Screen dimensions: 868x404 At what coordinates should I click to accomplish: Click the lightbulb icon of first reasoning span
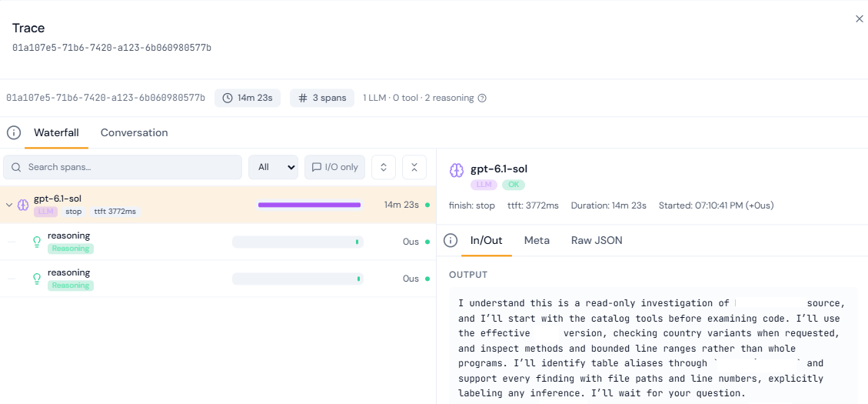pos(37,242)
